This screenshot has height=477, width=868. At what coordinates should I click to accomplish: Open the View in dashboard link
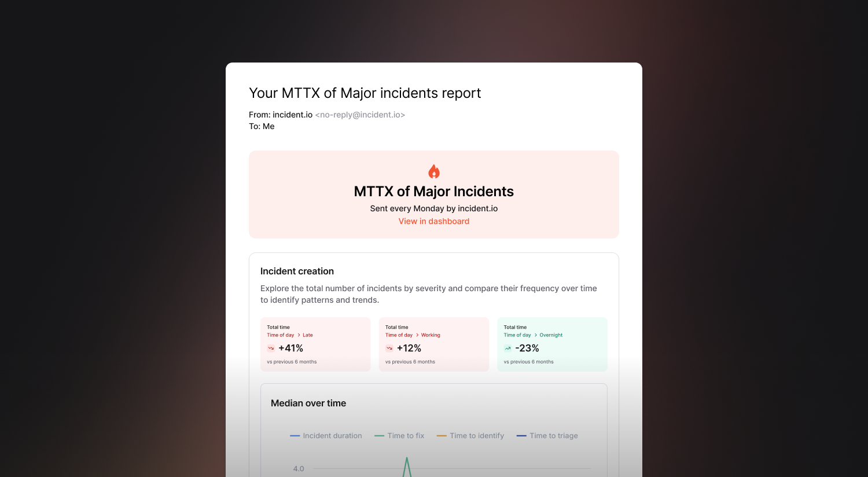click(x=434, y=221)
